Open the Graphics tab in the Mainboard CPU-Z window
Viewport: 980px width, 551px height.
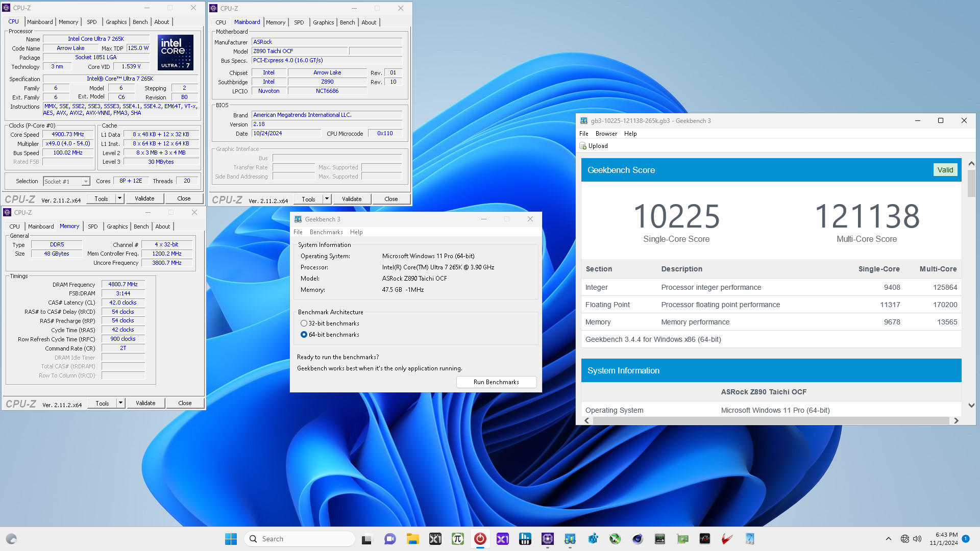coord(324,22)
